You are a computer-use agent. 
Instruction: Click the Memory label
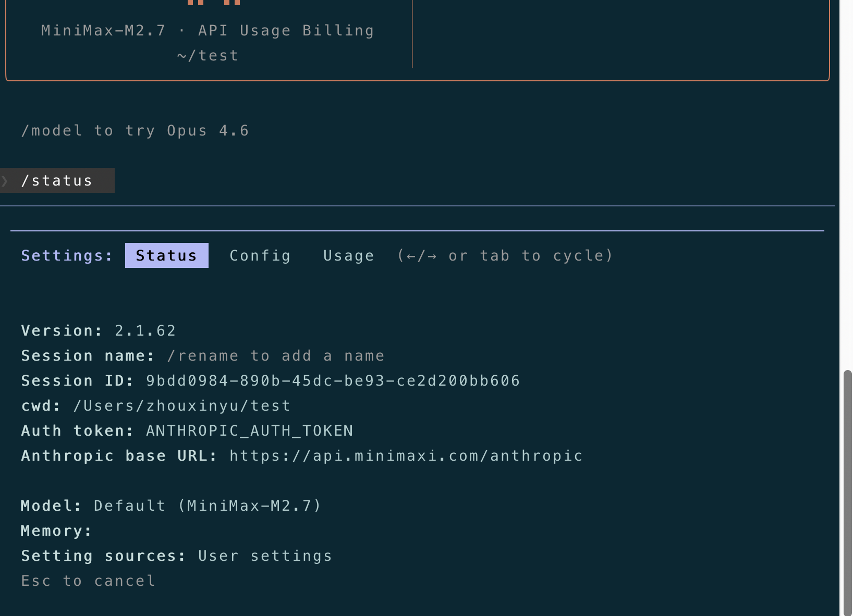click(56, 531)
